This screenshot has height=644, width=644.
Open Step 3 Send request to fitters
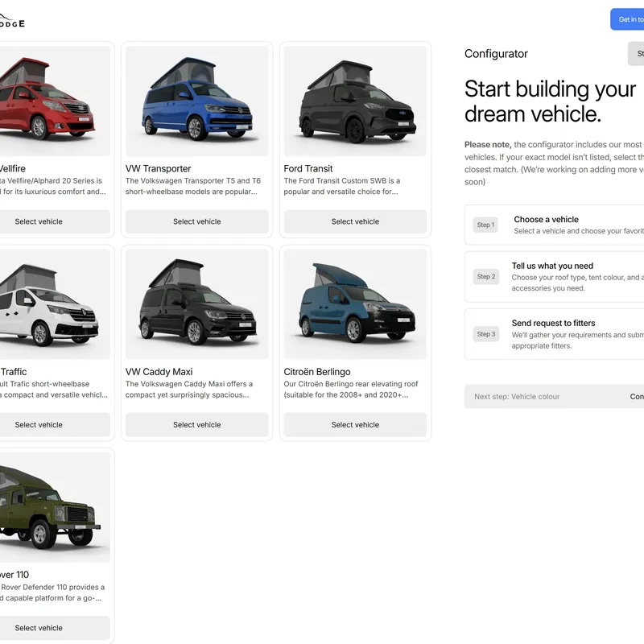tap(555, 334)
